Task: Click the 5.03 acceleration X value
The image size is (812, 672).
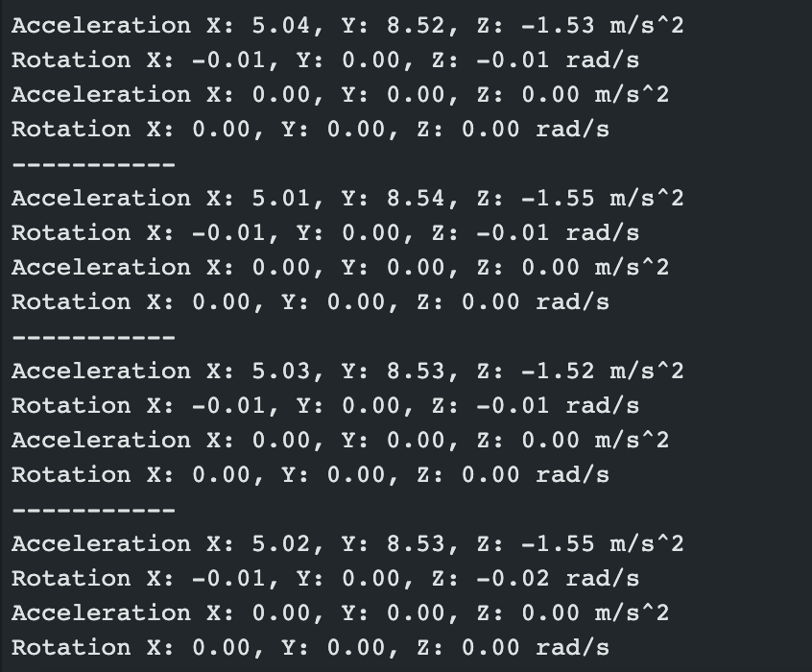Action: (x=280, y=371)
